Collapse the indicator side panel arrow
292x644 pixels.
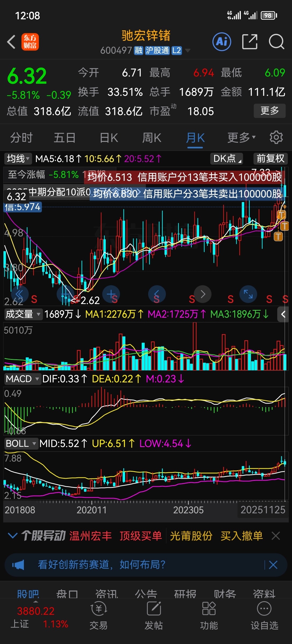coord(283,314)
